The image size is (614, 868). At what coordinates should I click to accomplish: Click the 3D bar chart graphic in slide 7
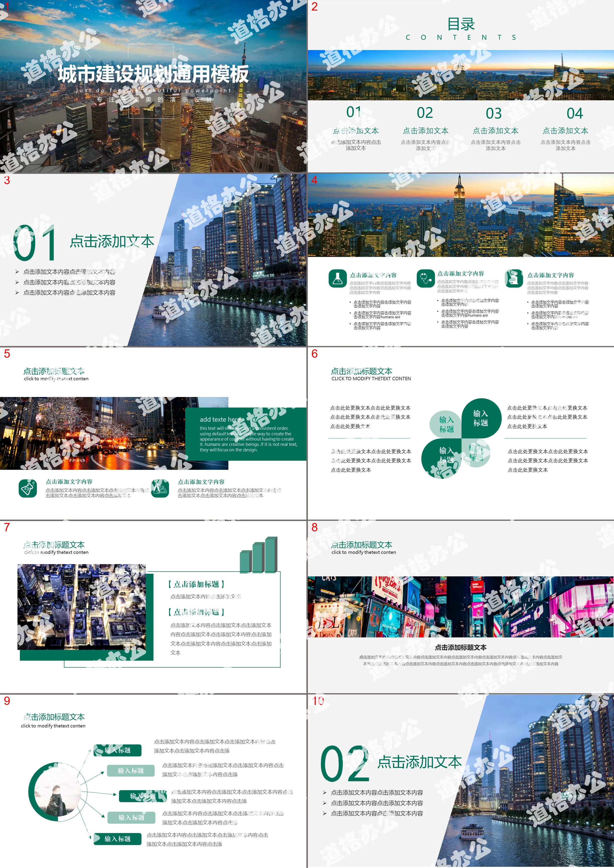(259, 555)
